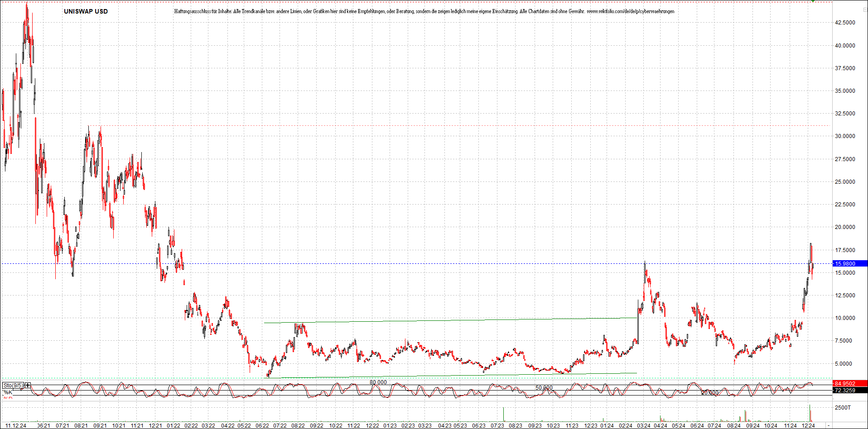Click the 17.5000 price axis label
The image size is (868, 429).
845,250
